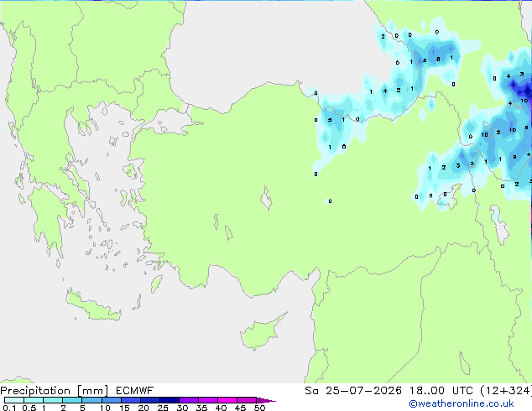Viewport: 532px width, 411px height.
Task: Click the "30" legend scale label
Action: [182, 408]
